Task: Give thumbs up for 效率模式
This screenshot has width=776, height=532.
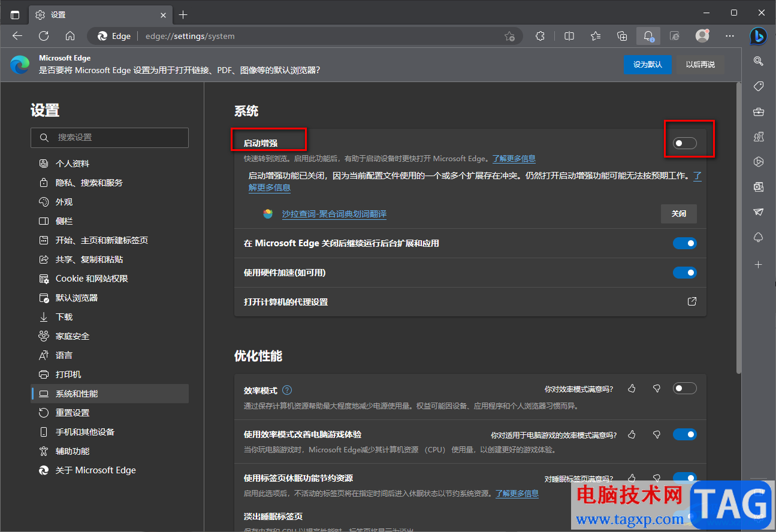Action: pyautogui.click(x=632, y=389)
